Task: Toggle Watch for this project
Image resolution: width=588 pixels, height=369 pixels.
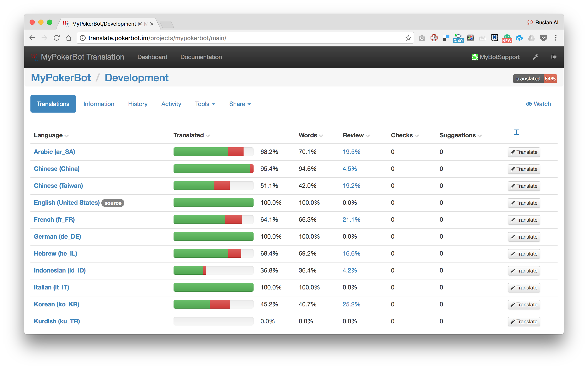Action: click(538, 104)
